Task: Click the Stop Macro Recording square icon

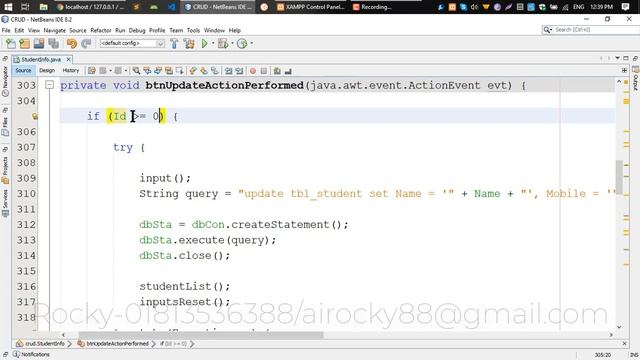Action: pyautogui.click(x=264, y=71)
